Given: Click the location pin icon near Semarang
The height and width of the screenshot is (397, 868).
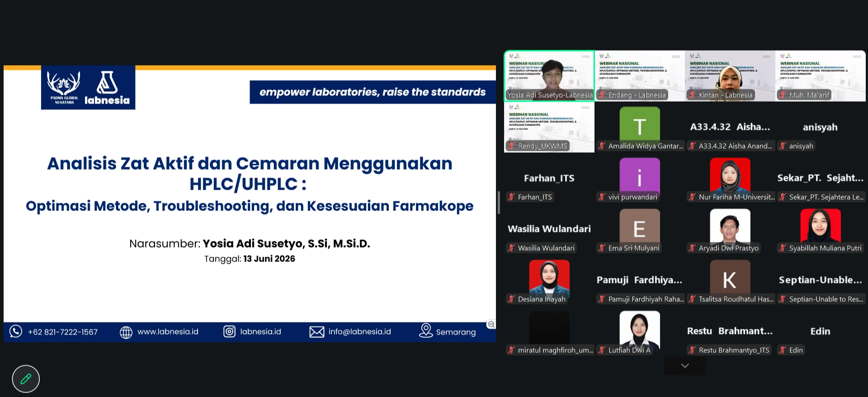Looking at the screenshot, I should (x=426, y=331).
